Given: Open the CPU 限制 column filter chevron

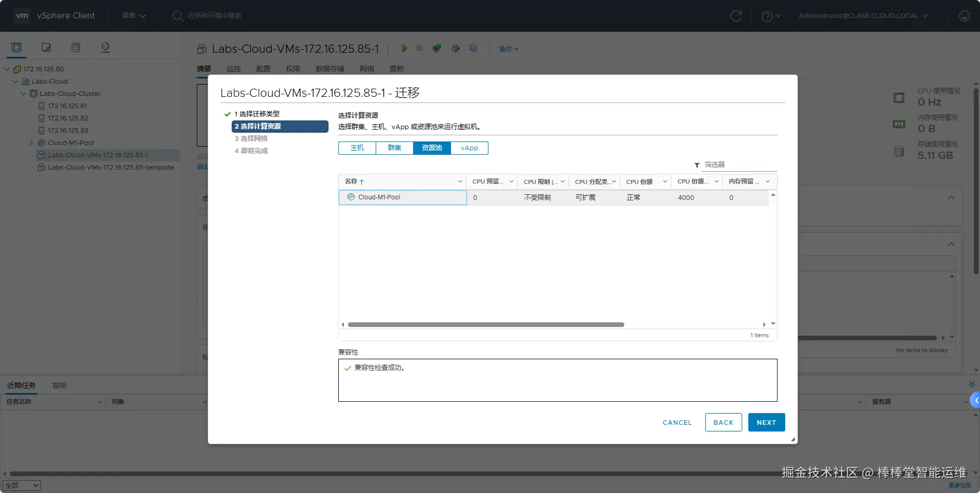Looking at the screenshot, I should tap(562, 182).
